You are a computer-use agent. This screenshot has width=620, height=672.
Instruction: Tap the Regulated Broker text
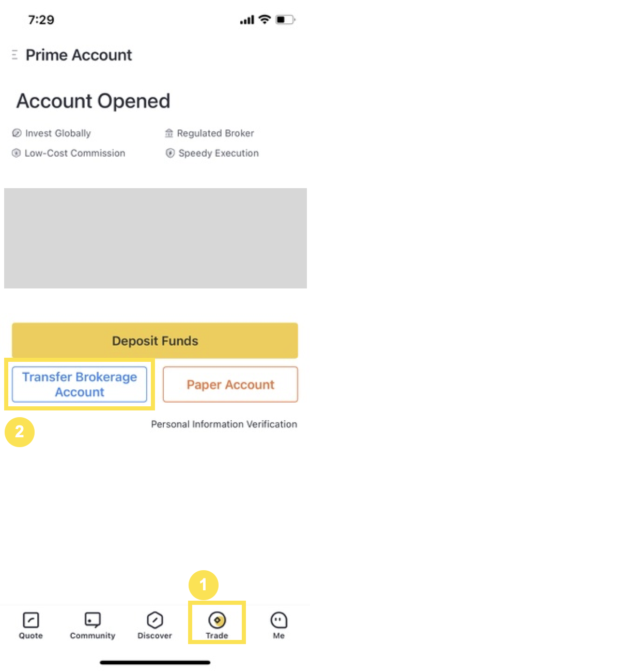coord(215,133)
